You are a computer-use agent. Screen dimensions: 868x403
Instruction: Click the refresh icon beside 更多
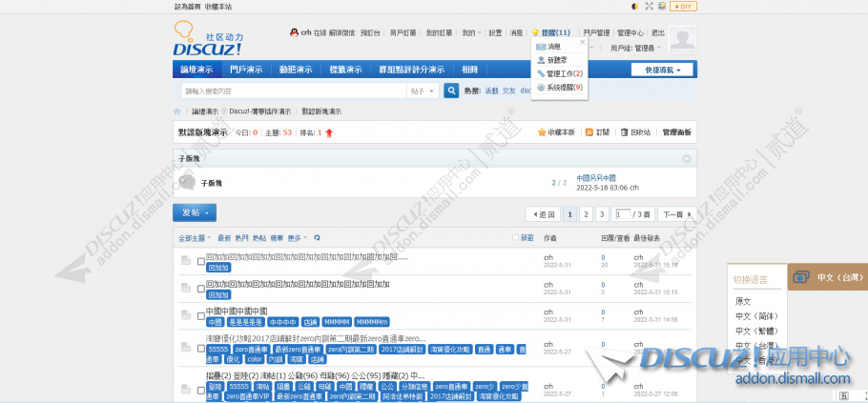pos(317,237)
